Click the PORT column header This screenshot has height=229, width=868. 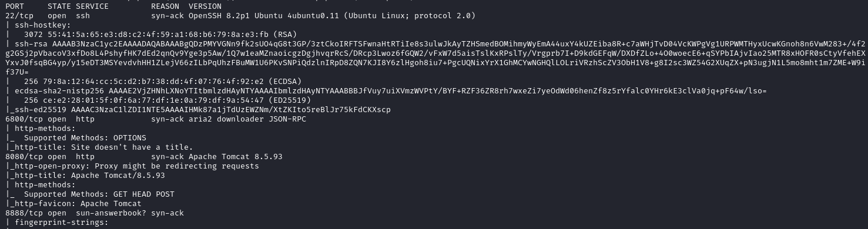pyautogui.click(x=15, y=6)
